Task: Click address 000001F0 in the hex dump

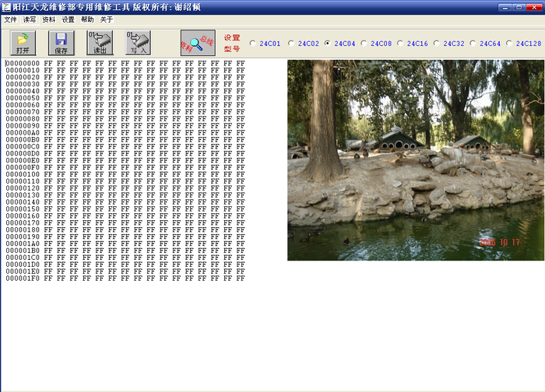Action: pos(23,278)
